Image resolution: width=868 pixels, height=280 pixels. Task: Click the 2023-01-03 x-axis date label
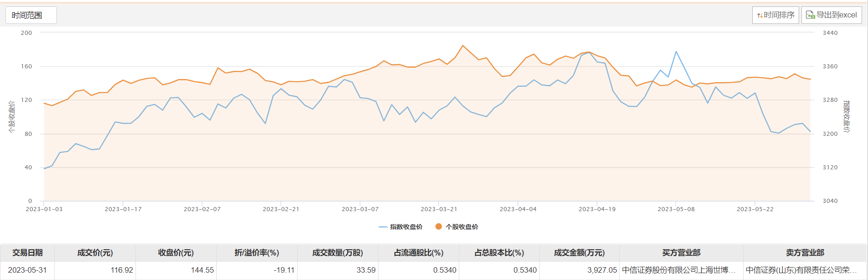44,209
